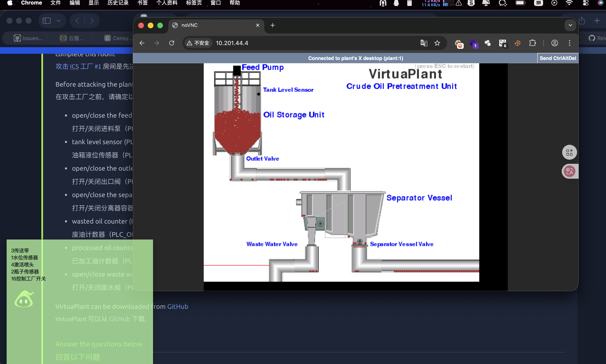606x364 pixels.
Task: Open the Chrome menu in menu bar
Action: [x=31, y=3]
